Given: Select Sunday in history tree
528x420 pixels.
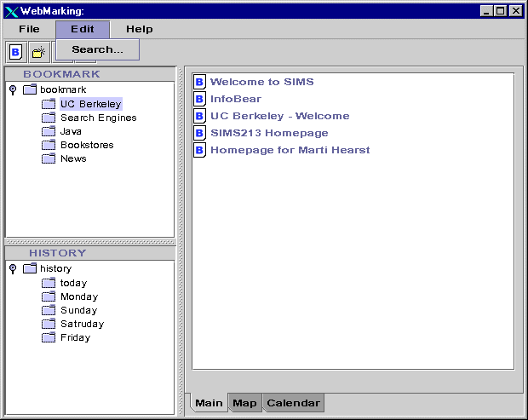Looking at the screenshot, I should point(79,310).
